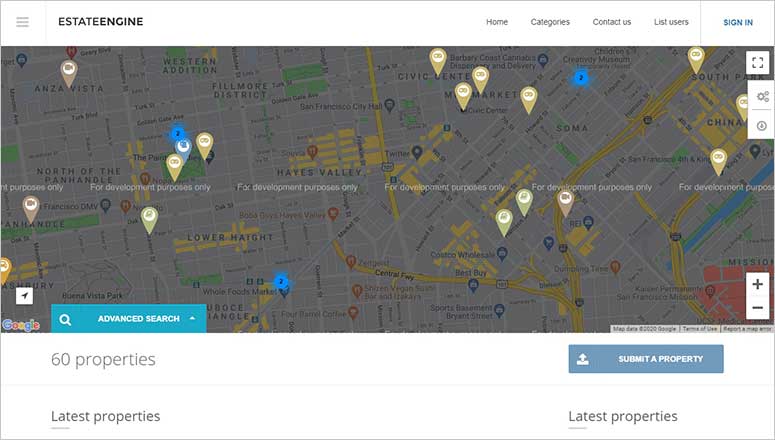
Task: Select the blue cluster marker near SOMA
Action: point(581,78)
